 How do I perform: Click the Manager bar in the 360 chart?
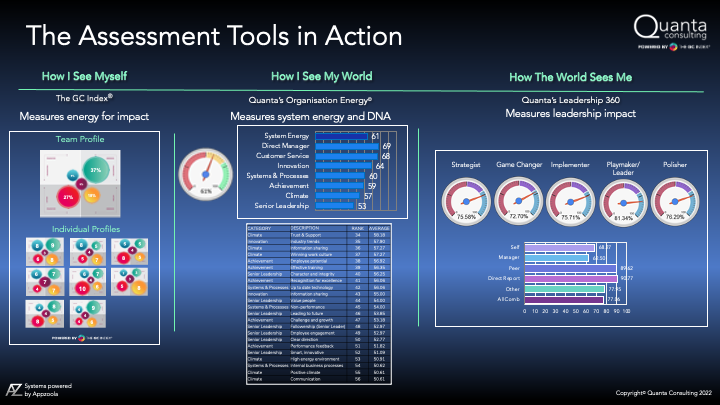[x=557, y=258]
